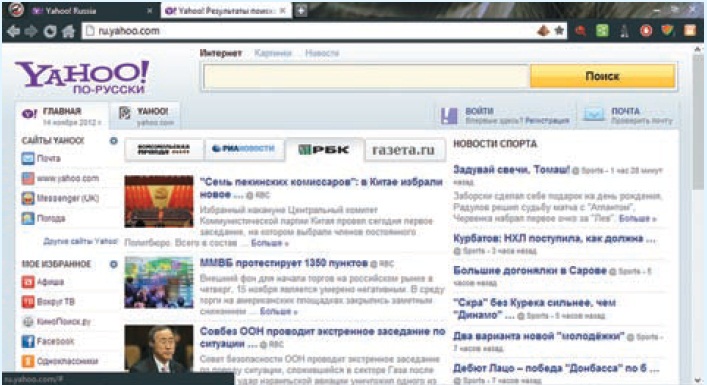Open the Почта mail icon in sidebar
This screenshot has height=385, width=707.
coord(28,158)
